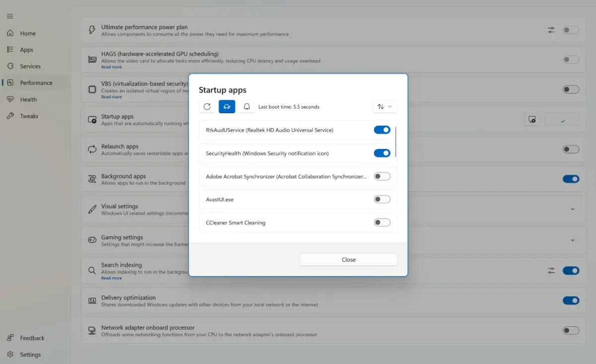Open Ultimate performance power plan options sliders icon
Image resolution: width=596 pixels, height=364 pixels.
(551, 30)
